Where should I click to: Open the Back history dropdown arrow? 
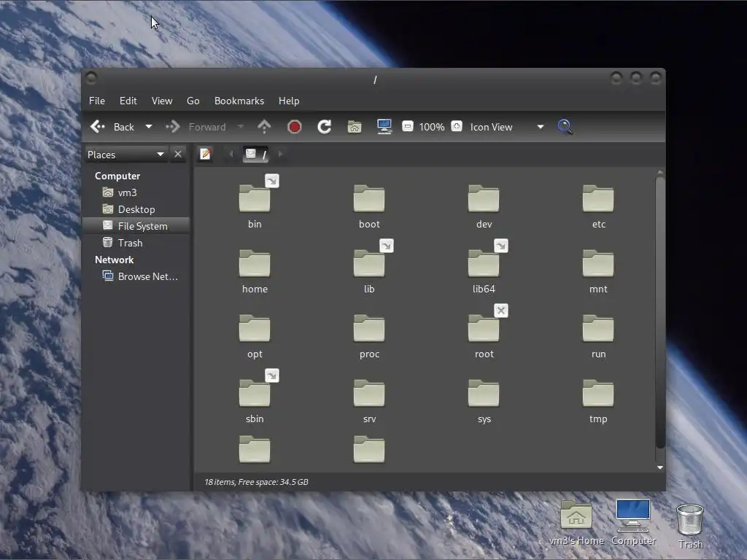coord(149,127)
